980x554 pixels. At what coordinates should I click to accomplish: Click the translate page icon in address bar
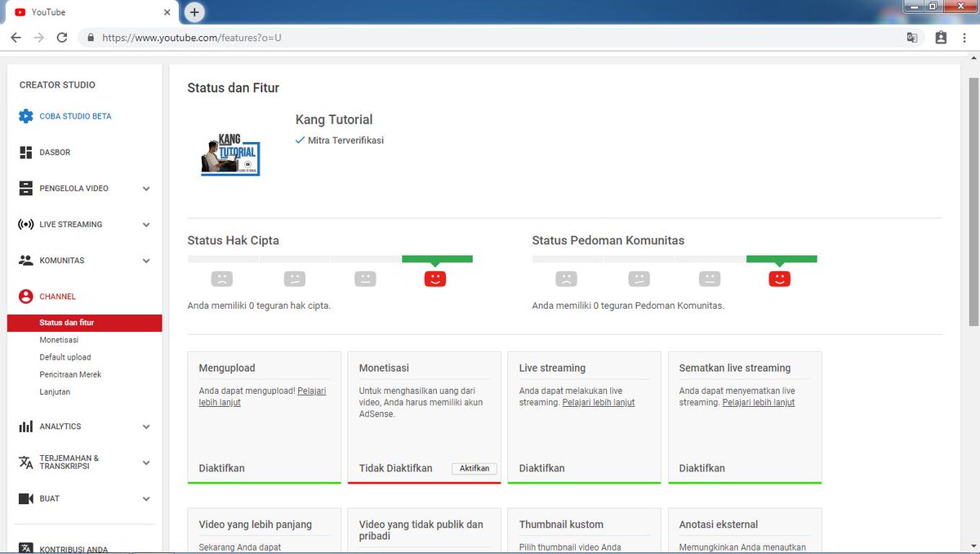click(x=912, y=38)
